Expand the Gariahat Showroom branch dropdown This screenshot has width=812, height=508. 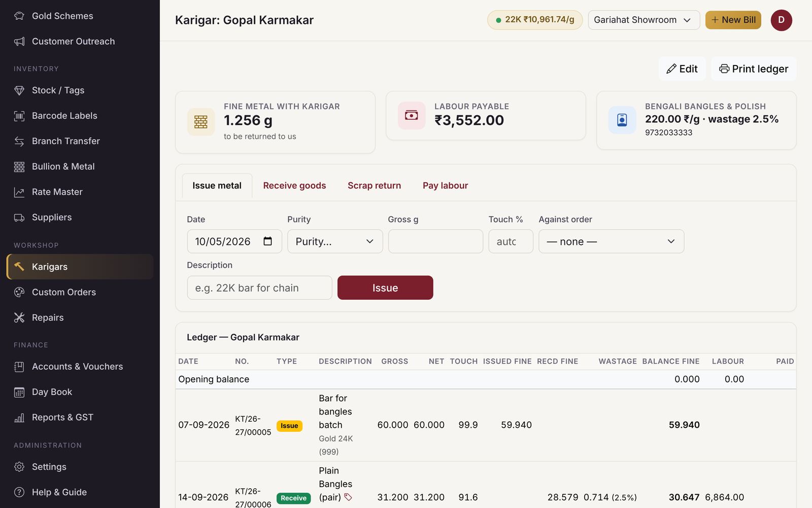(644, 20)
